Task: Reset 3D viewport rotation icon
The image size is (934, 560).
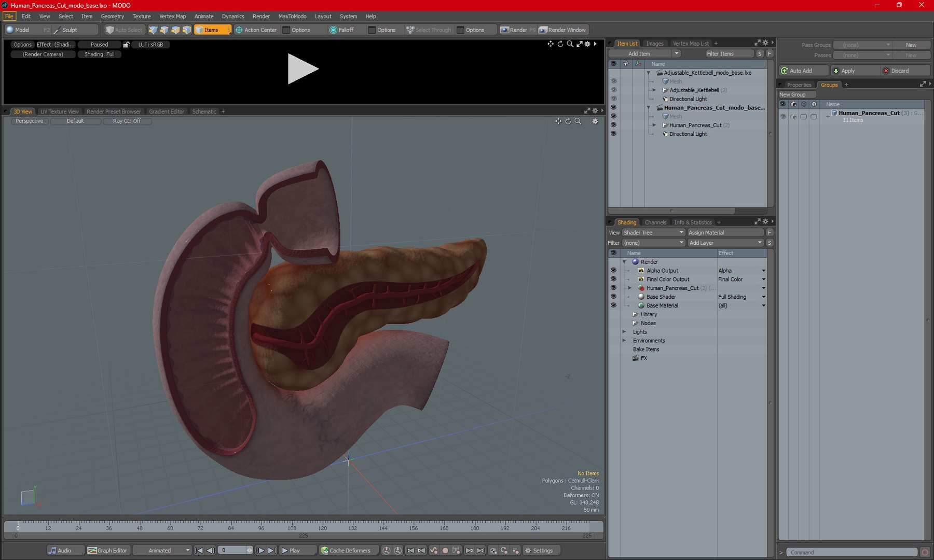Action: point(568,121)
